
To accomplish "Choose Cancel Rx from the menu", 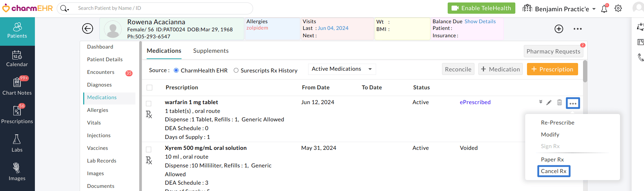I will click(x=554, y=171).
